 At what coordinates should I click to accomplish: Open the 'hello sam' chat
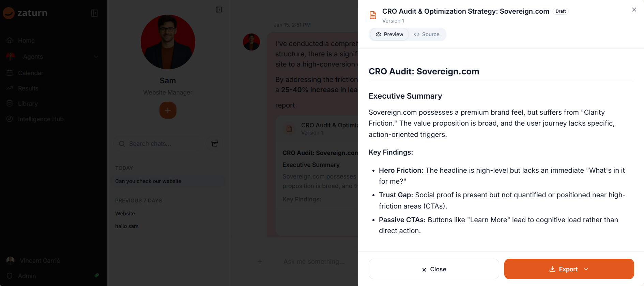click(127, 226)
